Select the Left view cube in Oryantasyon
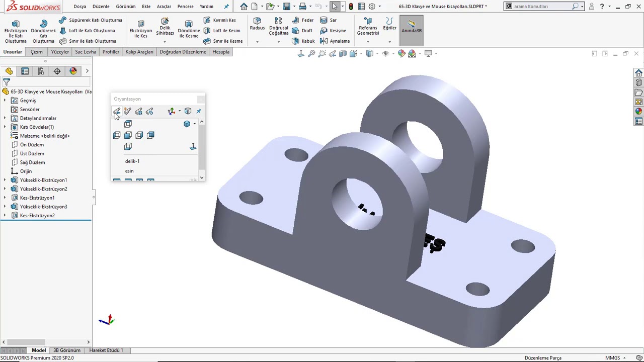 pyautogui.click(x=117, y=135)
